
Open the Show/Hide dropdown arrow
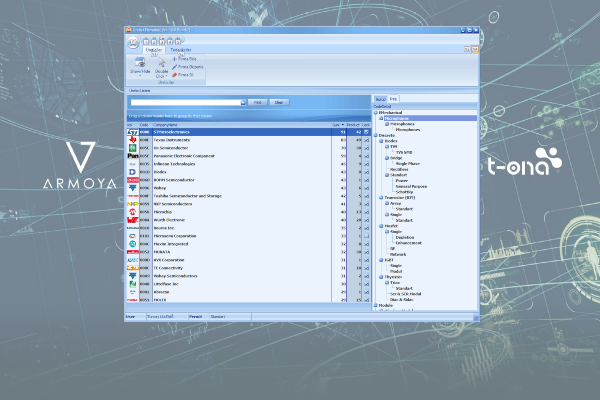coord(140,76)
